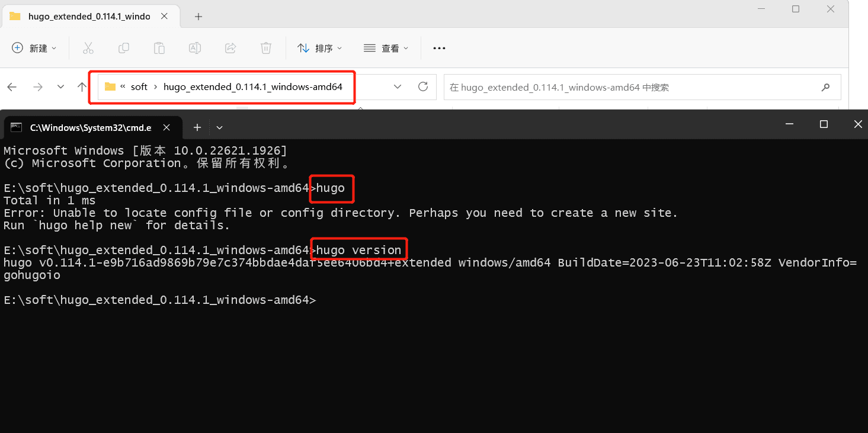The image size is (868, 433).
Task: Open the 排序 (Sort) dropdown
Action: click(320, 48)
